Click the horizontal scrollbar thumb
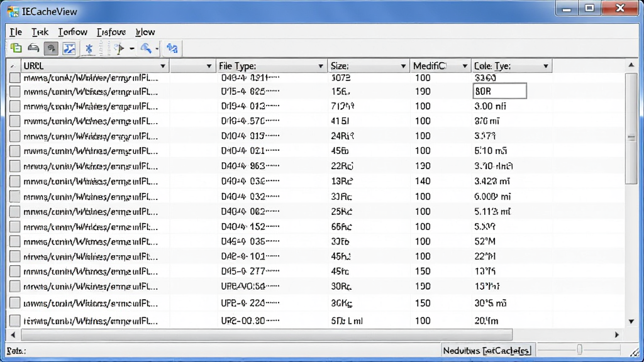Screen dimensions: 644x362 coord(267,335)
